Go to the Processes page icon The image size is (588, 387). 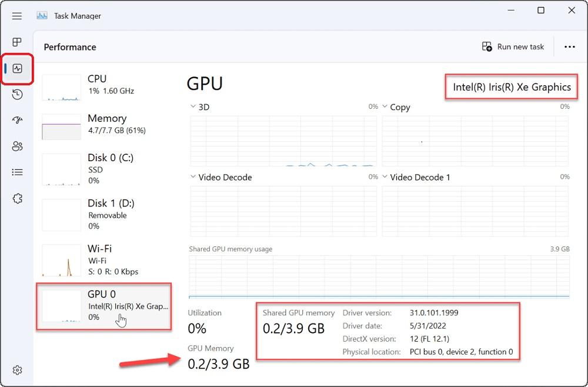pyautogui.click(x=17, y=42)
